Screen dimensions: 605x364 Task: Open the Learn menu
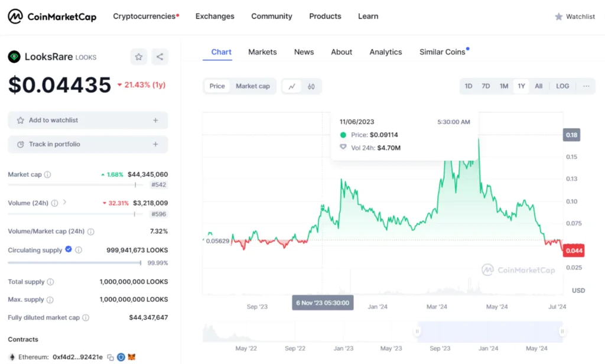[368, 16]
